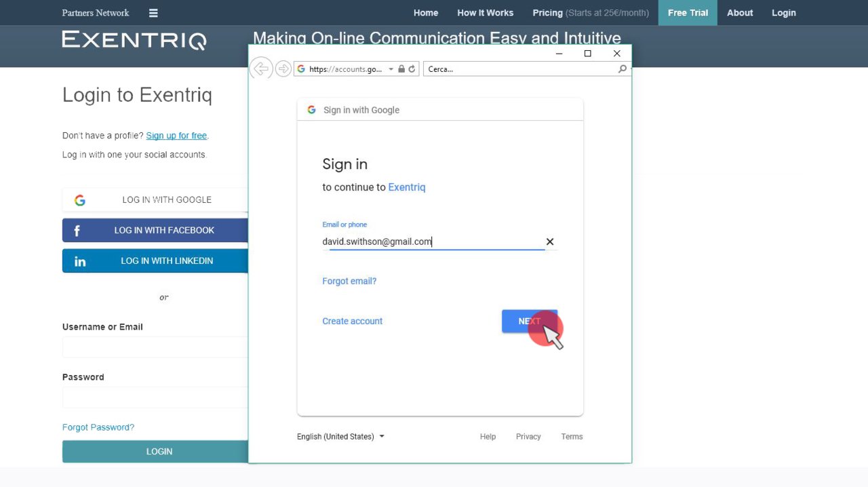Close the Google sign-in popup window
The height and width of the screenshot is (487, 868).
point(616,53)
